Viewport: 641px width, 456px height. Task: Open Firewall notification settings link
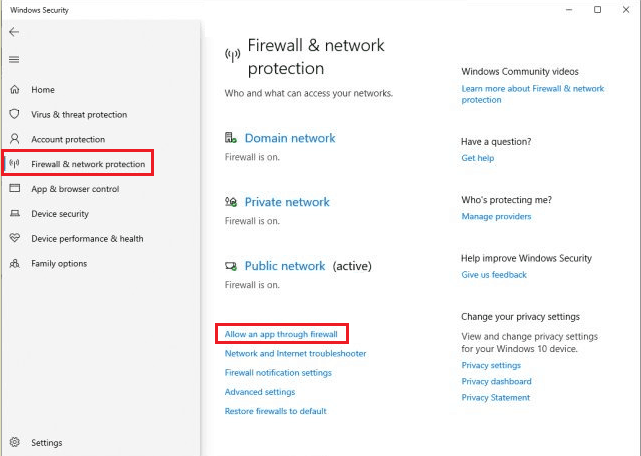click(x=278, y=373)
